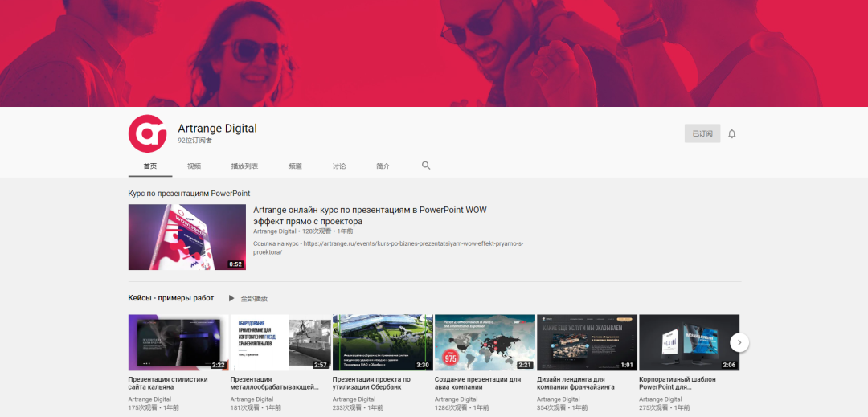Open thumbnail of металлообрабатывающей video 2:57
The height and width of the screenshot is (417, 868).
pyautogui.click(x=280, y=342)
